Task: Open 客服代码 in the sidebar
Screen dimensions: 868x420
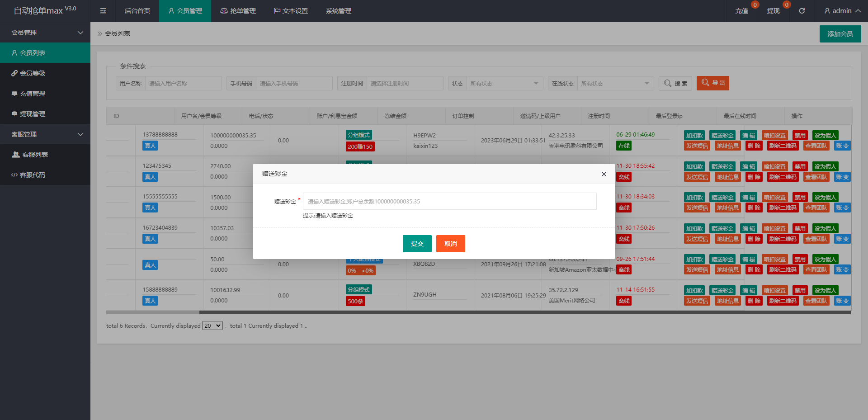Action: click(33, 175)
